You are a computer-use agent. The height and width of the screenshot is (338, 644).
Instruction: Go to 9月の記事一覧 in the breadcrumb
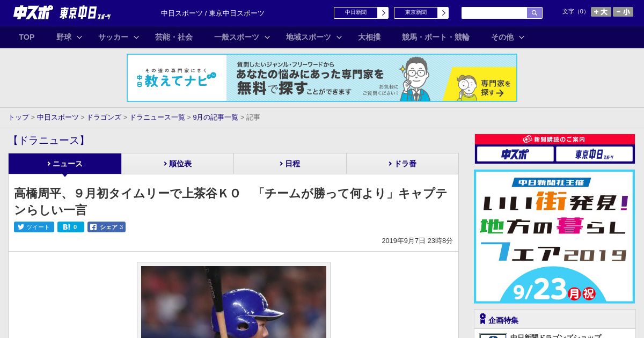pyautogui.click(x=216, y=117)
